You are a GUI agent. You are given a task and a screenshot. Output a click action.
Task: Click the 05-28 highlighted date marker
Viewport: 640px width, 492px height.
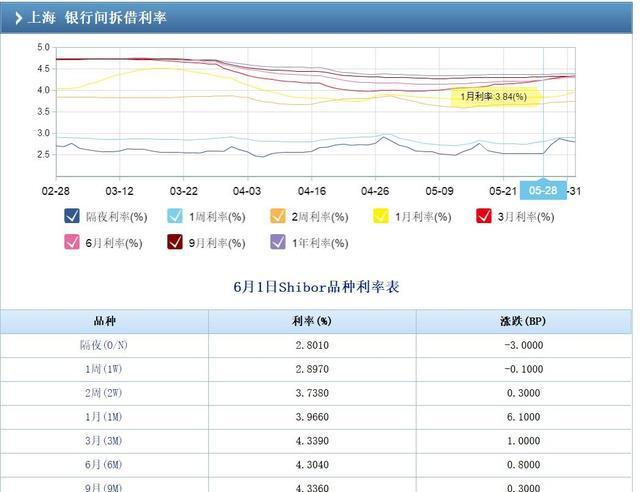(543, 190)
